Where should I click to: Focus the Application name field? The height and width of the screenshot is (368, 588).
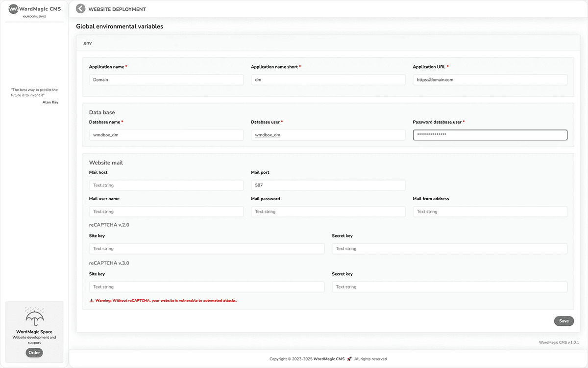[x=166, y=79]
